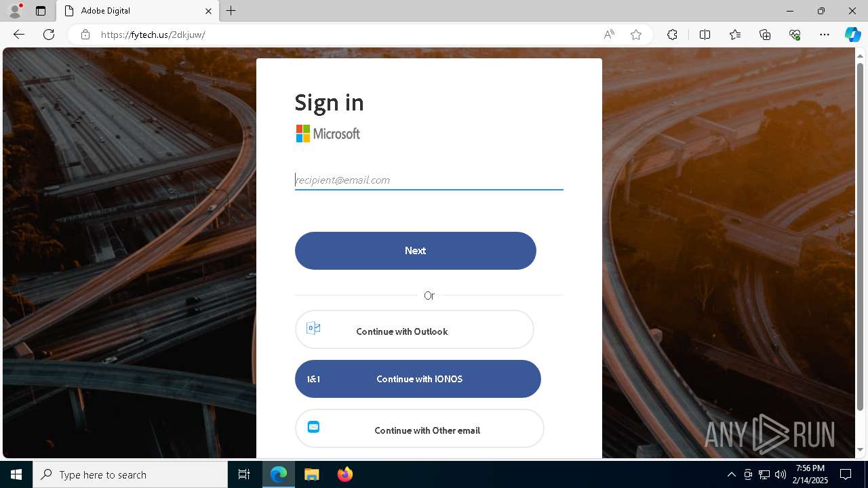Toggle Split screen icon
Image resolution: width=868 pixels, height=488 pixels.
tap(705, 35)
